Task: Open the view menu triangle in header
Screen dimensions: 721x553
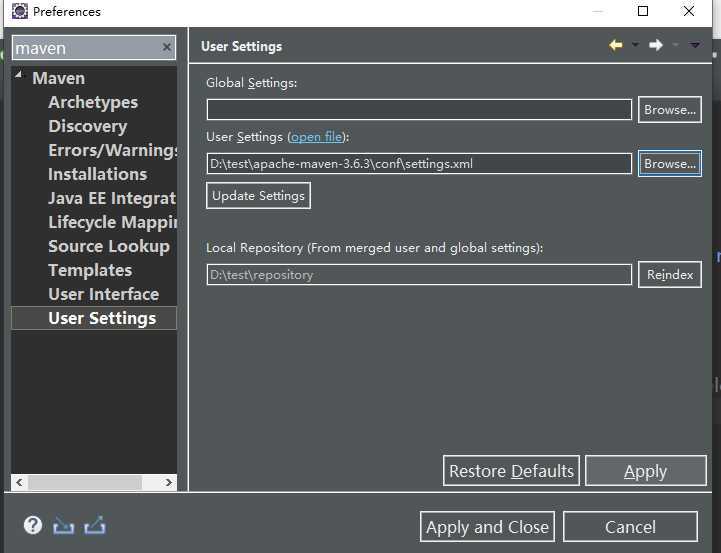Action: click(695, 45)
